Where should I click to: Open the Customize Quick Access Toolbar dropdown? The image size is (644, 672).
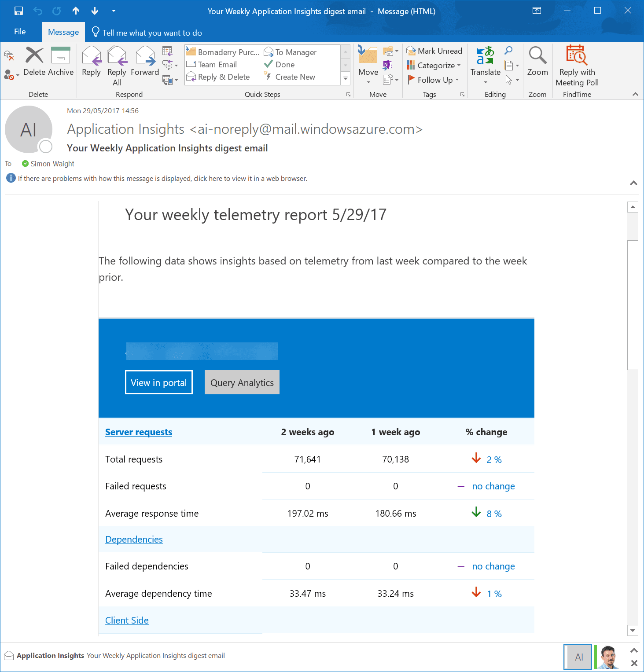coord(114,10)
